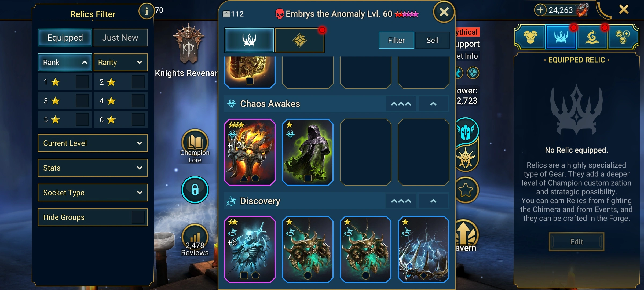644x290 pixels.
Task: Open the Current Level dropdown
Action: click(x=93, y=143)
